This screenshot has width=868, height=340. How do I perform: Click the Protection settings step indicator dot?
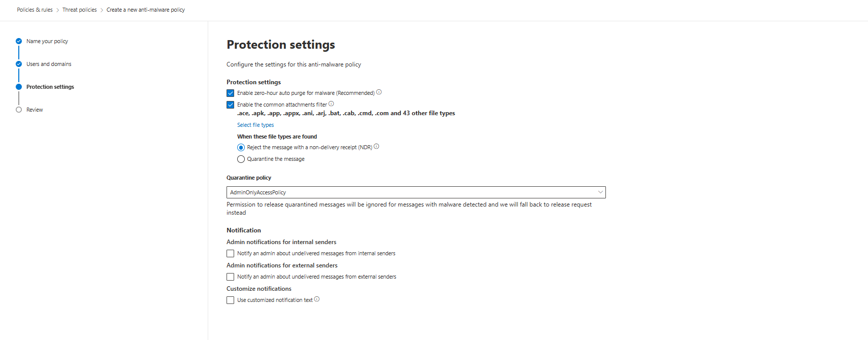click(19, 87)
